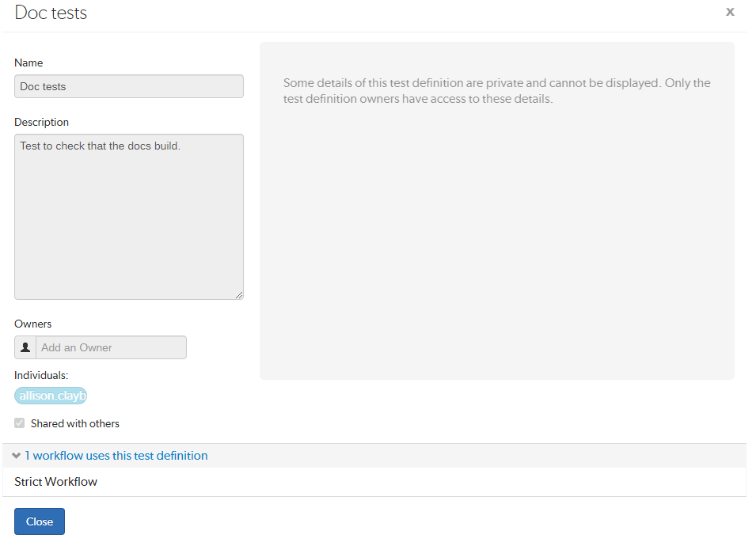756x542 pixels.
Task: Select the Strict Workflow entry
Action: (55, 482)
